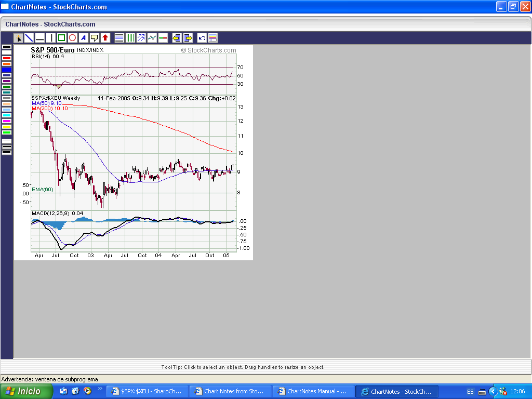Click the yellow right arrow button
This screenshot has width=532, height=399.
point(188,38)
